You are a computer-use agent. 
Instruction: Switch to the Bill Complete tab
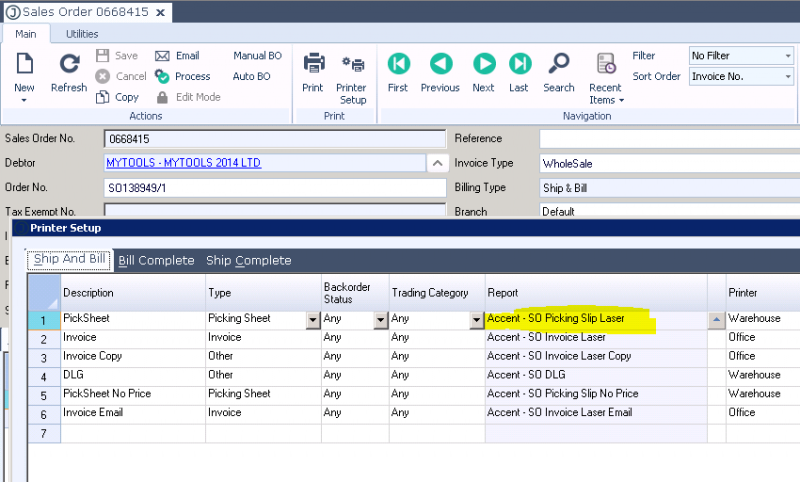[x=156, y=261]
